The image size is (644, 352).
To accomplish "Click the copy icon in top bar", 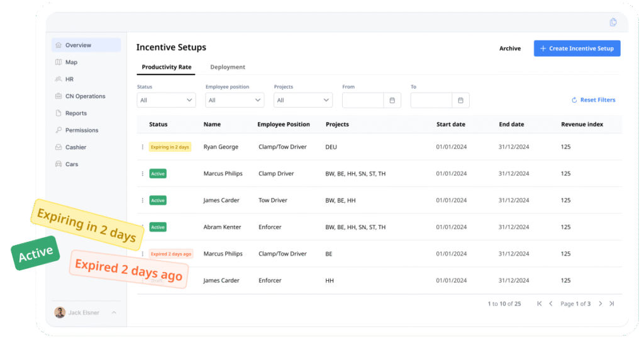I will pos(613,22).
